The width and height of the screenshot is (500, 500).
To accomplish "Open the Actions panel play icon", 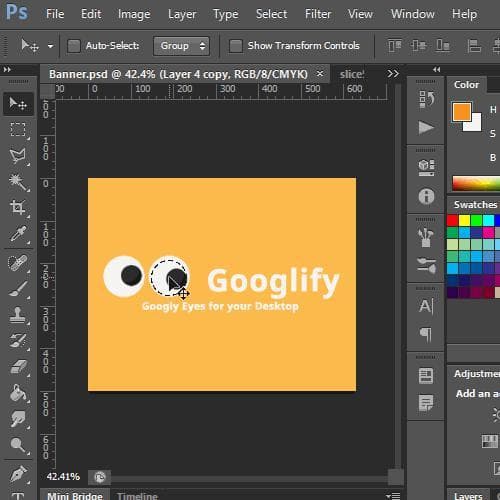I will [426, 127].
